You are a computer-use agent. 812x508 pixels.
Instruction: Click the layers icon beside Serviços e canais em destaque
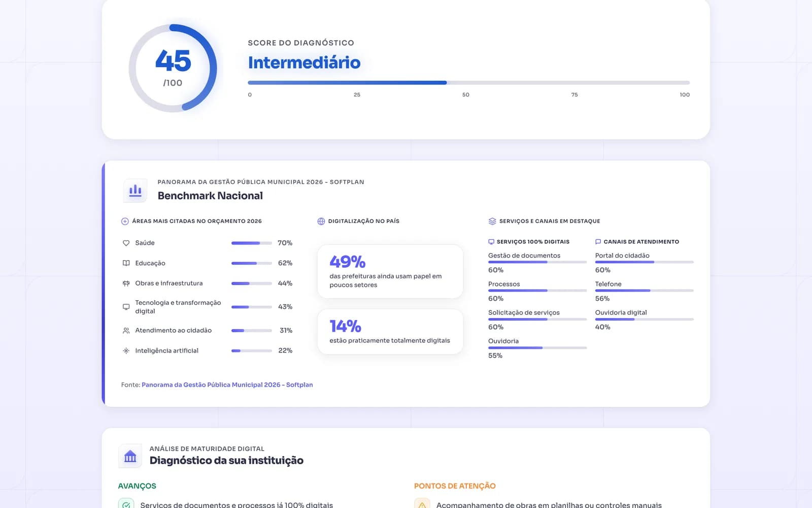(x=492, y=221)
